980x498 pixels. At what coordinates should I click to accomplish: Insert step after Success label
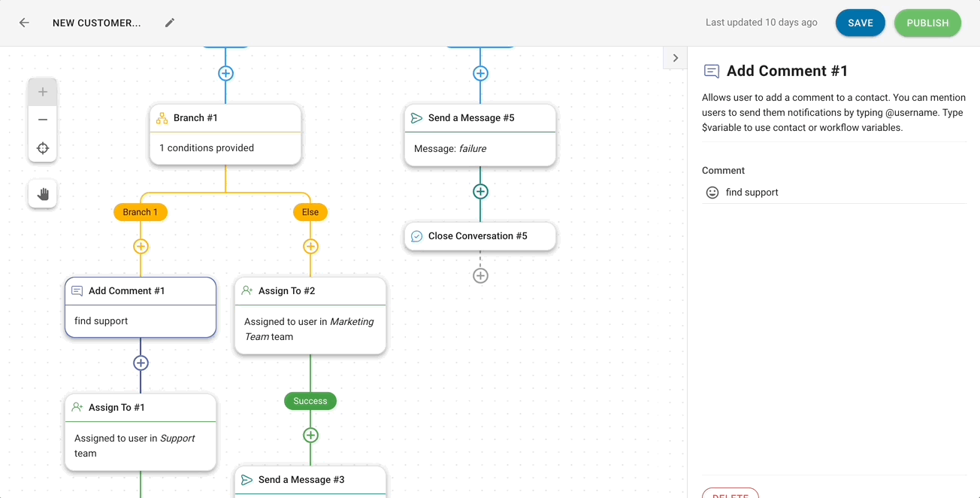[x=310, y=435]
